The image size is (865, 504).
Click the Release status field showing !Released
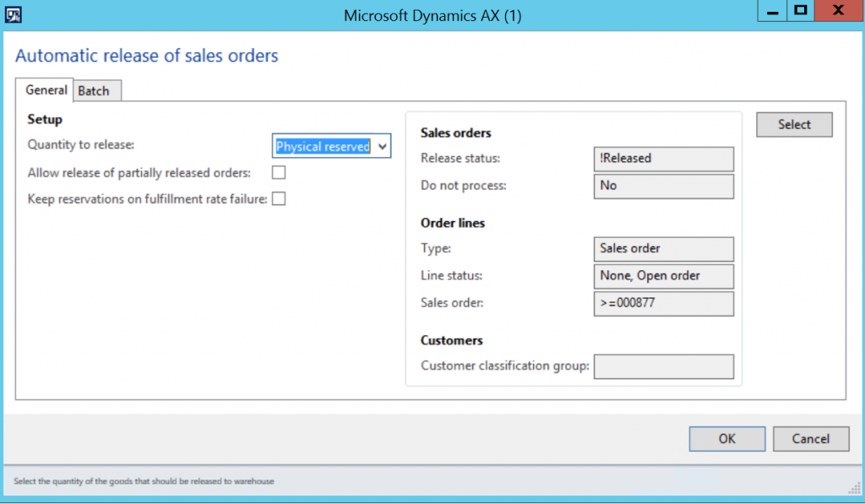pyautogui.click(x=663, y=159)
